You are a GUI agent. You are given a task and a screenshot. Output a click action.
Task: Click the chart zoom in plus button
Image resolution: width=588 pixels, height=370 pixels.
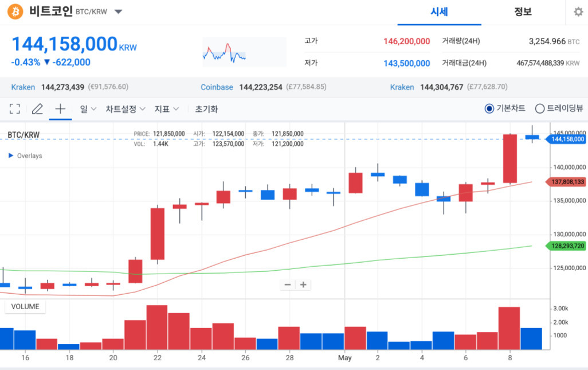tap(303, 285)
